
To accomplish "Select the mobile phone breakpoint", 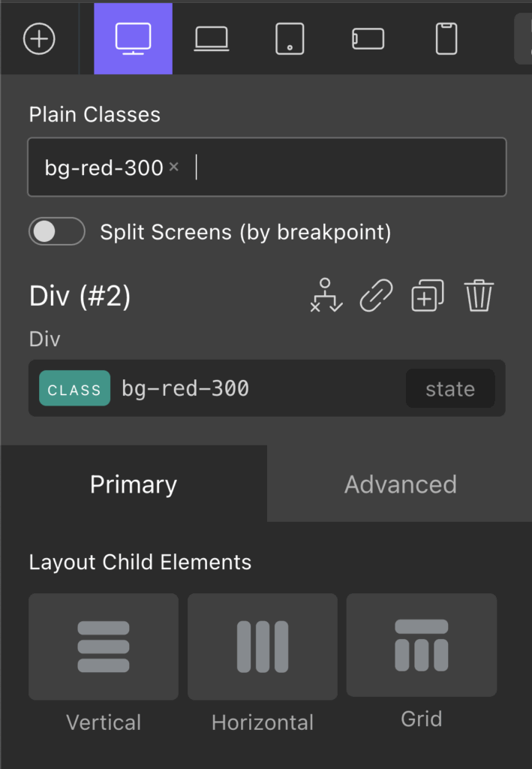I will pos(445,38).
